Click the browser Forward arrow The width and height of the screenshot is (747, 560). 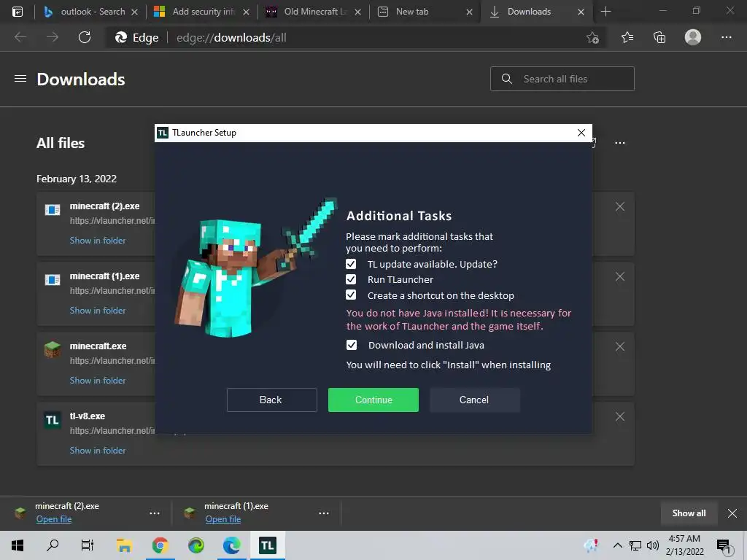click(53, 37)
